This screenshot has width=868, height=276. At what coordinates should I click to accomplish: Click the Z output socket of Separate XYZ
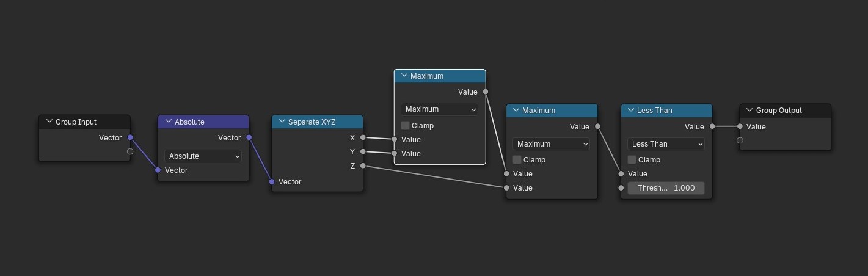coord(363,165)
